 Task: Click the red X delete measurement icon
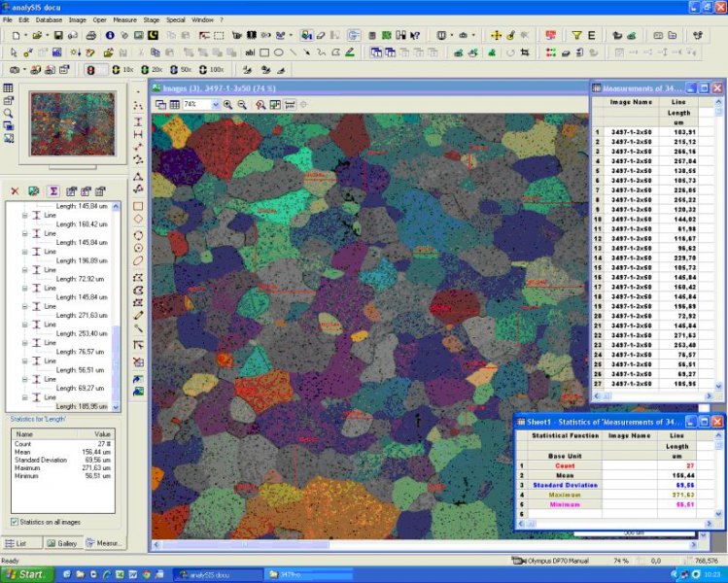click(15, 191)
